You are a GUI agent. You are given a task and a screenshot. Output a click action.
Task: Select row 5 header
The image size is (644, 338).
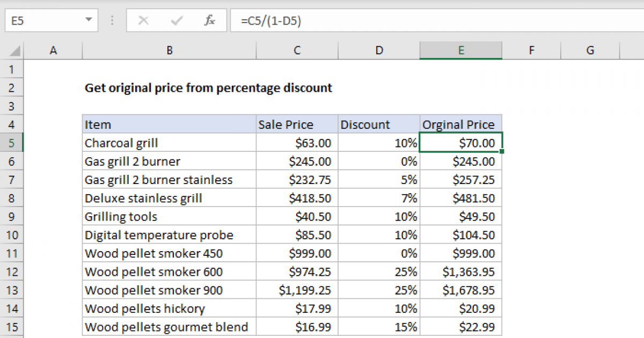(12, 143)
